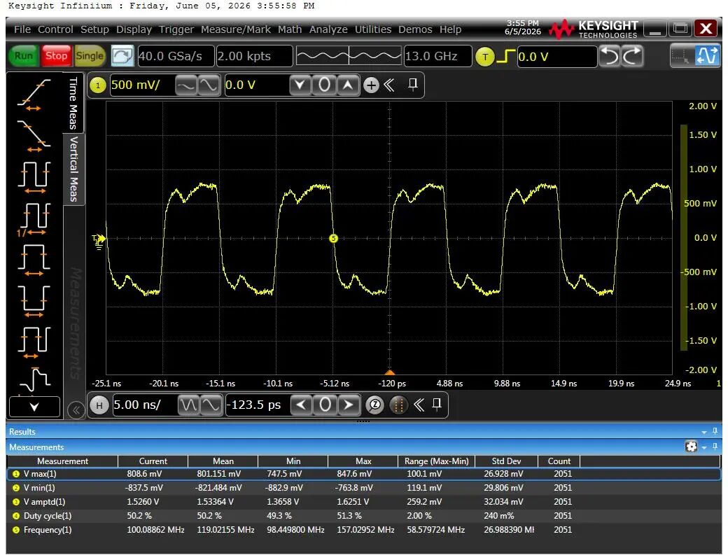Image resolution: width=728 pixels, height=560 pixels.
Task: Click the 13.0 GHz bandwidth field
Action: coord(437,56)
